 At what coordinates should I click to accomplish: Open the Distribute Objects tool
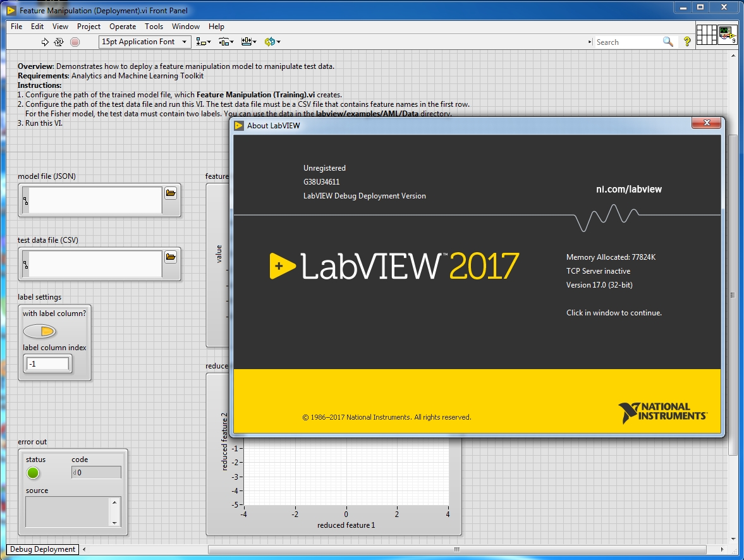[x=226, y=42]
